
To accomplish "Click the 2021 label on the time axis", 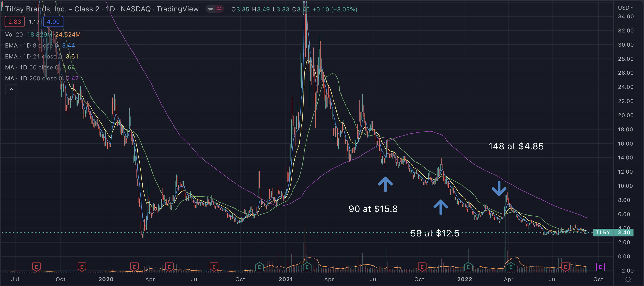I will point(285,279).
